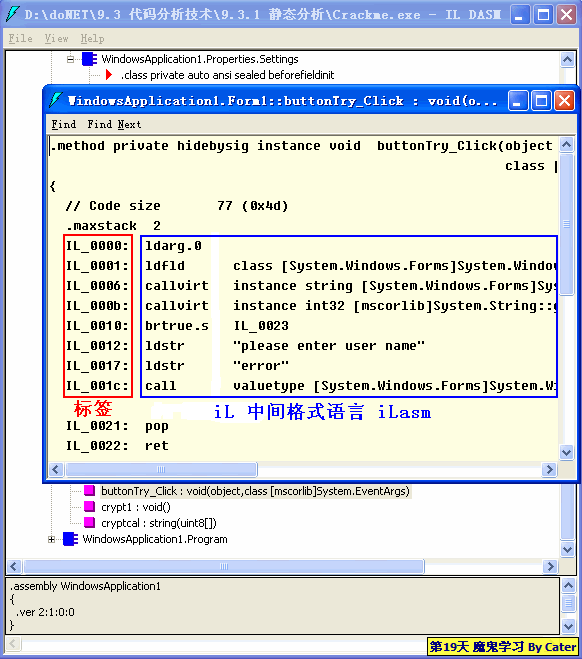The image size is (582, 659).
Task: Click the IL DASM main window title icon
Action: [x=13, y=14]
